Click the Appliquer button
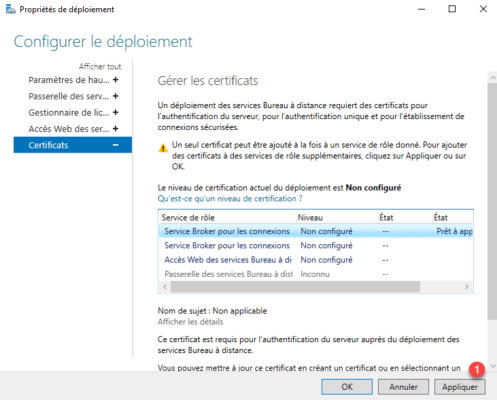This screenshot has height=400, width=497. click(460, 387)
